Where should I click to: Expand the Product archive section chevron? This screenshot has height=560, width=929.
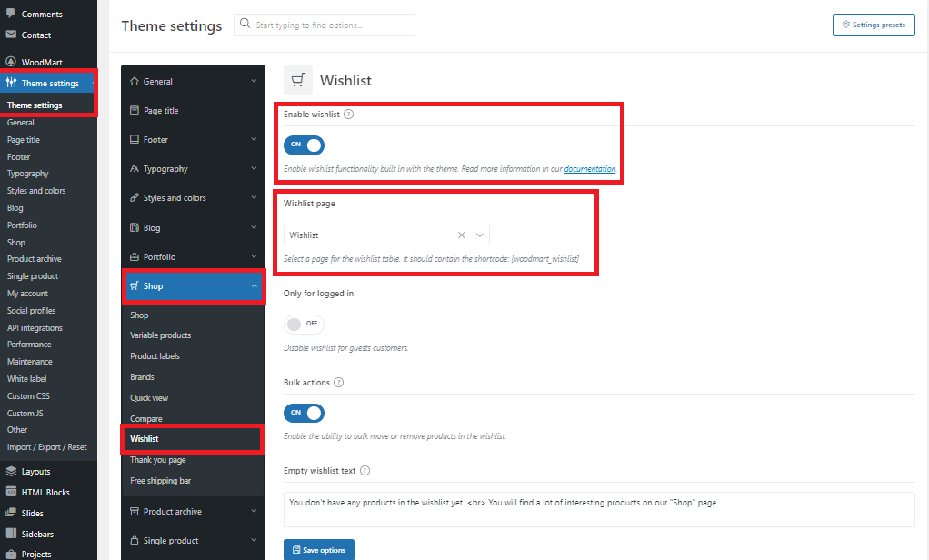[x=255, y=511]
